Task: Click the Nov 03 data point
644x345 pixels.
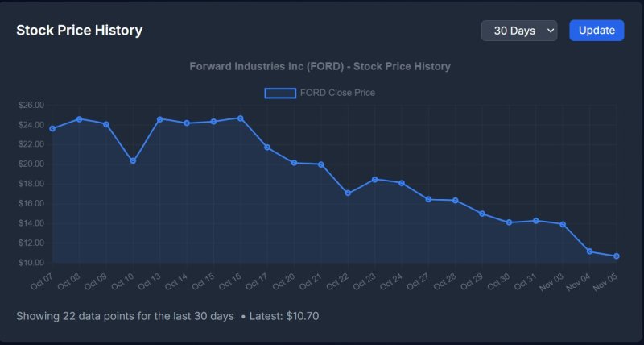Action: pos(563,224)
